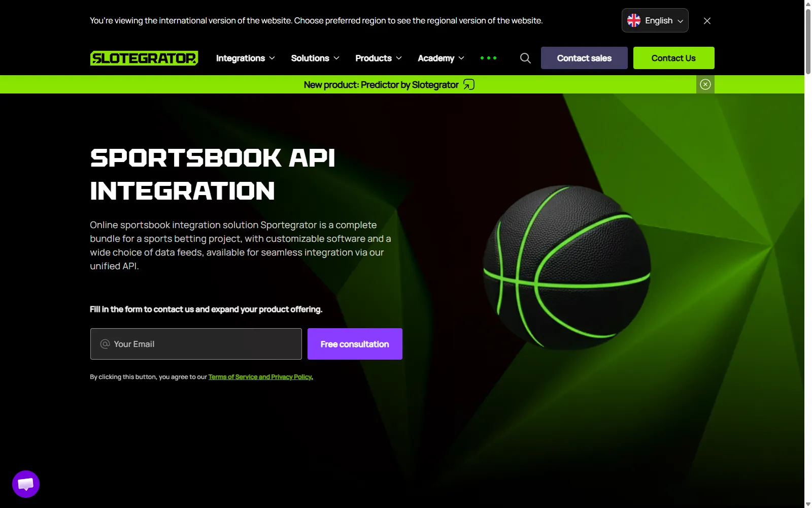Click the Contact sales button
812x508 pixels.
584,58
